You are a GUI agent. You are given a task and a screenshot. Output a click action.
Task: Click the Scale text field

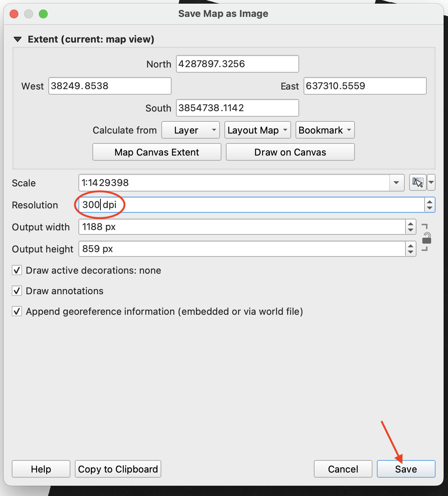coord(234,183)
